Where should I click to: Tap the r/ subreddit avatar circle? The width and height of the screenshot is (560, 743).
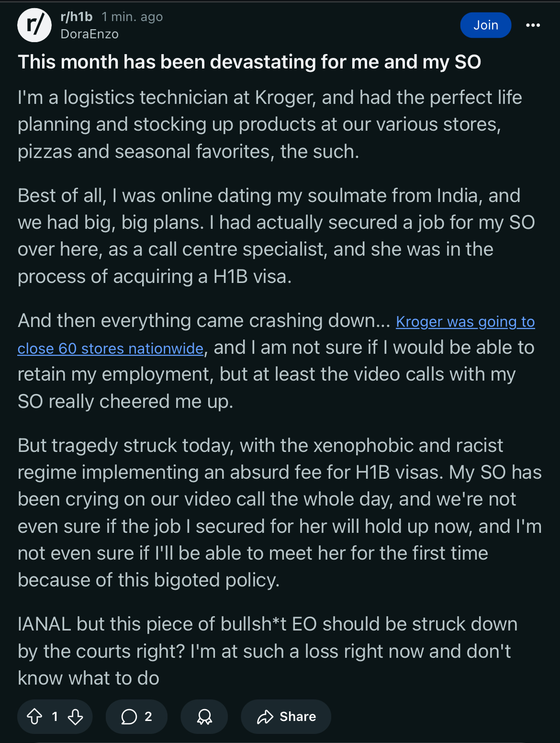[x=34, y=25]
